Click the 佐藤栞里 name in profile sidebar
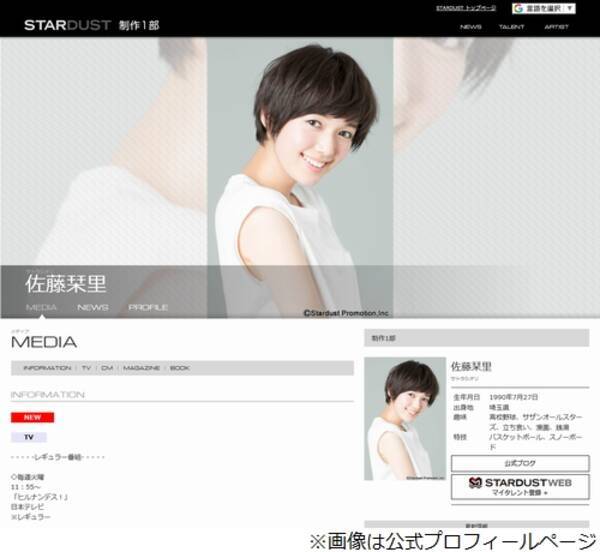The image size is (600, 552). pos(471,366)
